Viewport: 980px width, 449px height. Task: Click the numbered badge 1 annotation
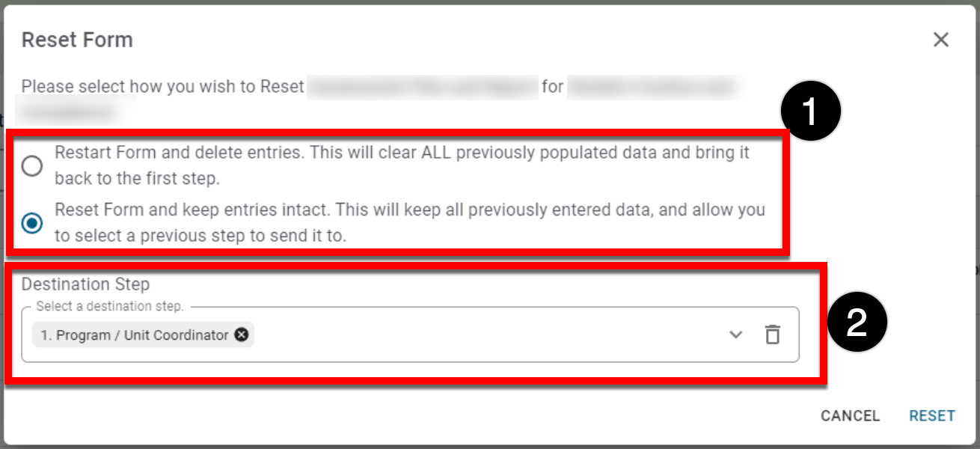click(x=811, y=113)
